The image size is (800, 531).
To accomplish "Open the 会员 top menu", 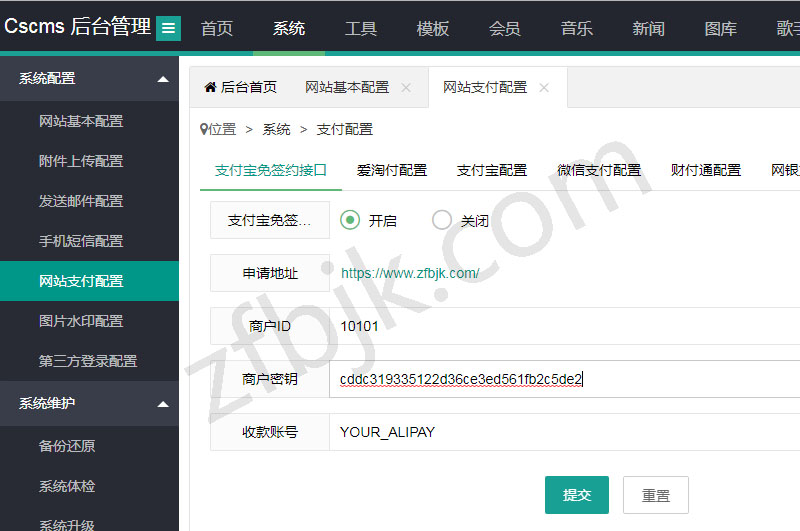I will (505, 28).
